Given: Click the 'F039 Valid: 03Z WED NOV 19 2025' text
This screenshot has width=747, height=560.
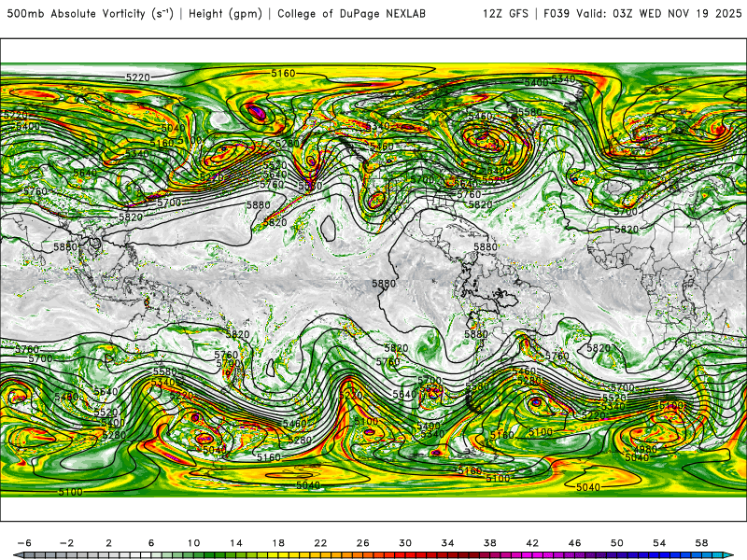Looking at the screenshot, I should point(642,14).
